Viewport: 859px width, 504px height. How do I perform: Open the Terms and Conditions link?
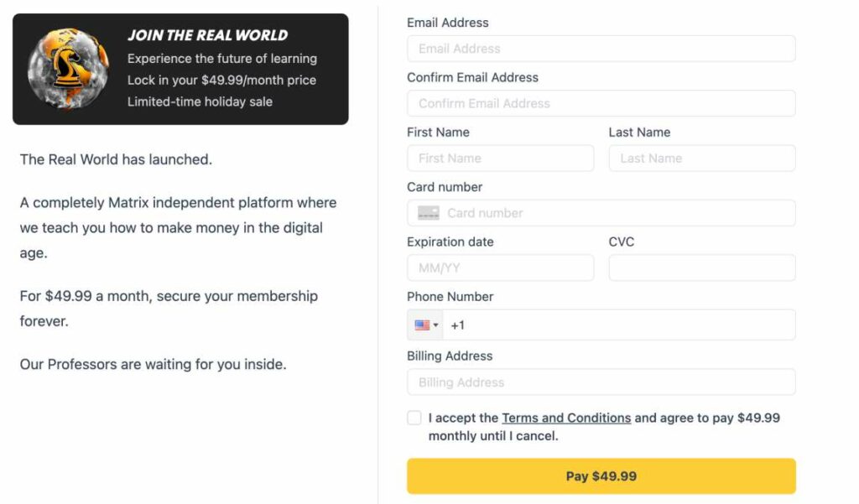566,418
